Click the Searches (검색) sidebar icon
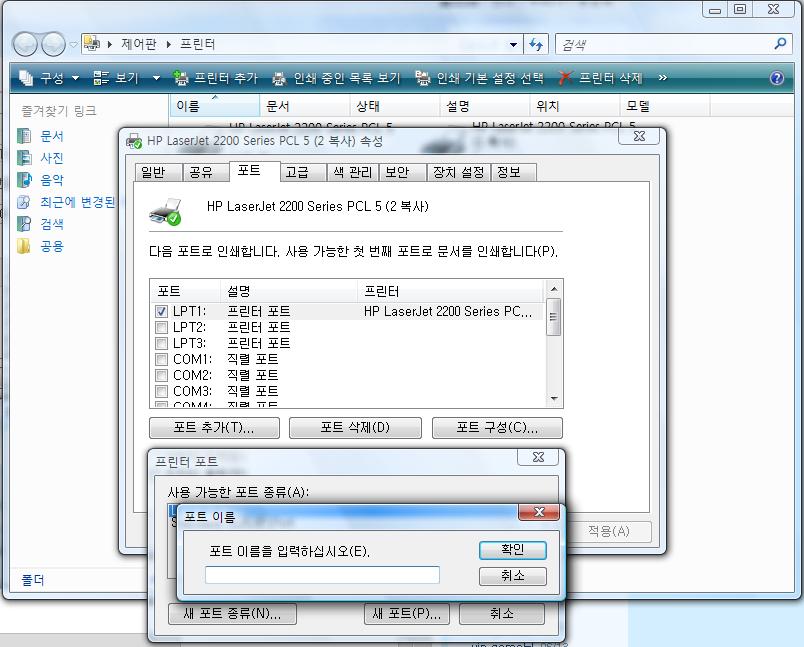Screen dimensions: 804x647 (x=24, y=224)
